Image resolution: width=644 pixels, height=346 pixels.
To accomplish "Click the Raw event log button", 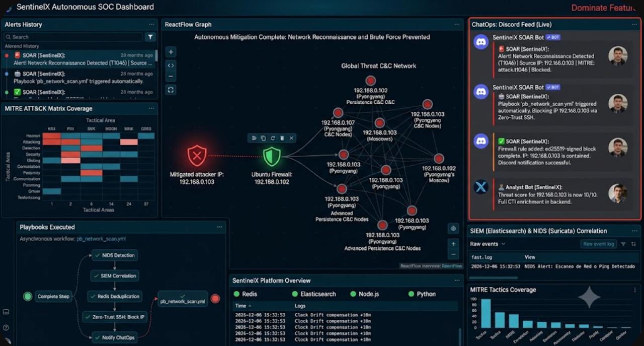I will (x=599, y=244).
